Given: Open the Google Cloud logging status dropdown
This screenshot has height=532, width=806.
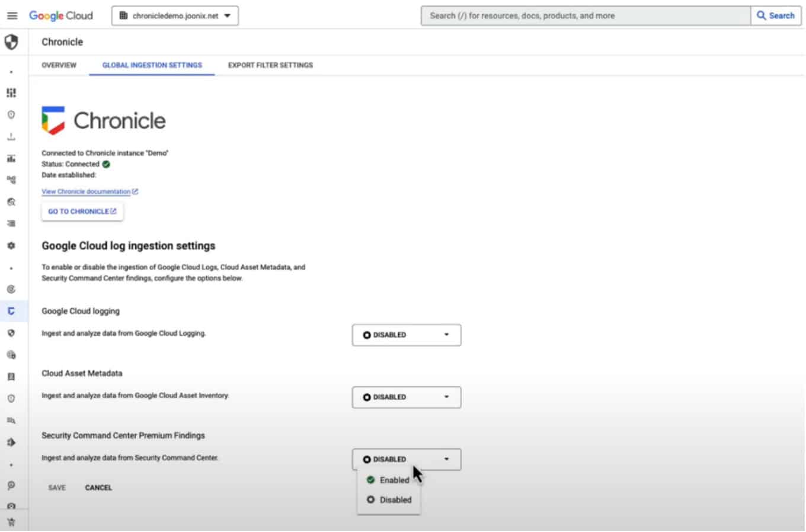Looking at the screenshot, I should [407, 335].
